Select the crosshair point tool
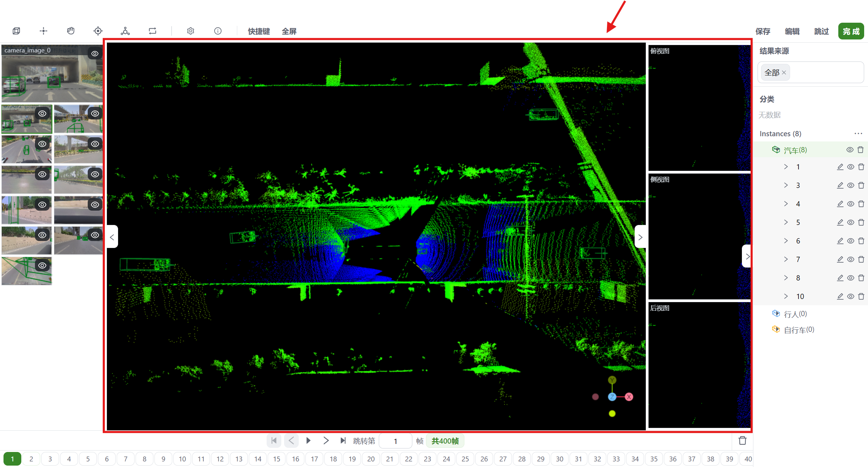The width and height of the screenshot is (868, 467). tap(43, 31)
